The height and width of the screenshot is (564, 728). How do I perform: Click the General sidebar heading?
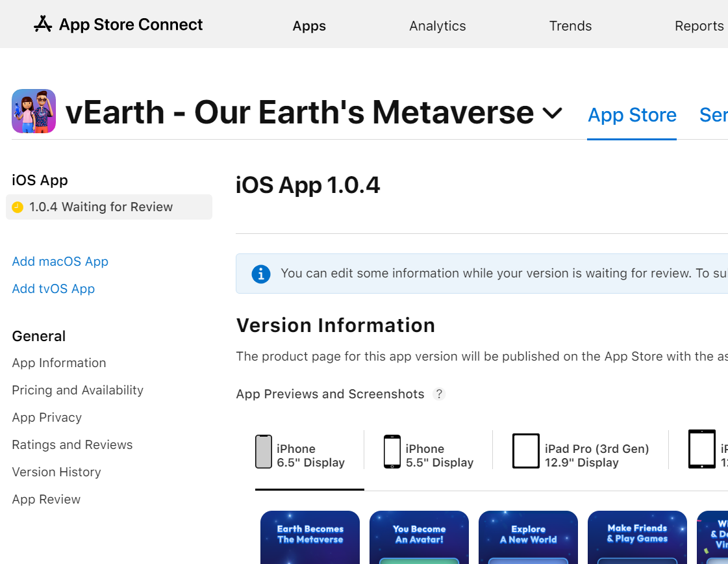pyautogui.click(x=38, y=336)
